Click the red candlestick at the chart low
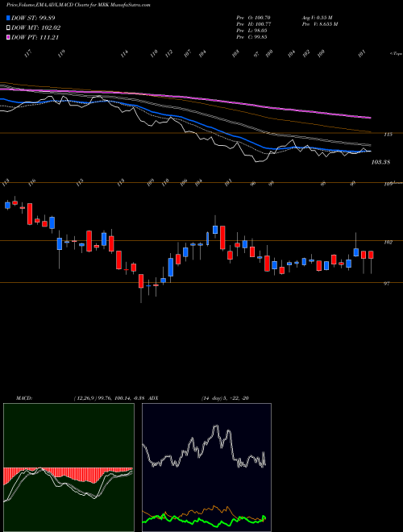This screenshot has height=532, width=403. pyautogui.click(x=141, y=281)
